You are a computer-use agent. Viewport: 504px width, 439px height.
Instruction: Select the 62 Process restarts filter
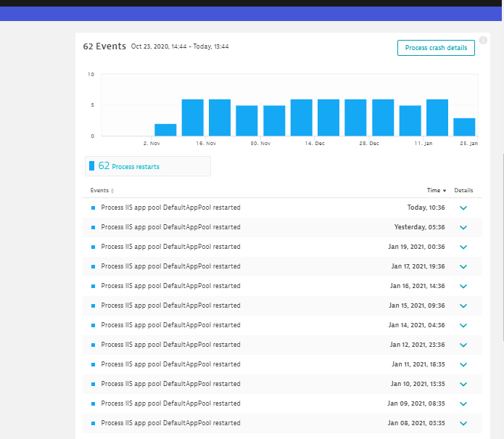click(x=148, y=166)
